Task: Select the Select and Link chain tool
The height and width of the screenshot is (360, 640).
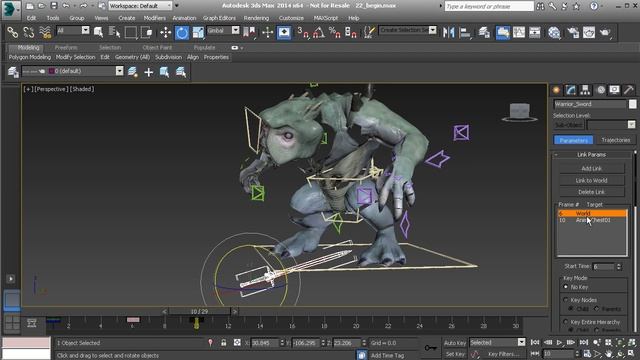Action: point(12,32)
